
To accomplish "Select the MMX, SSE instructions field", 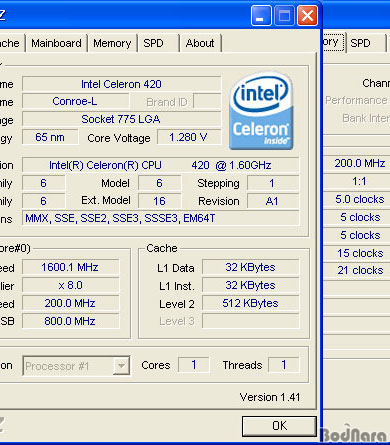I will pos(160,218).
